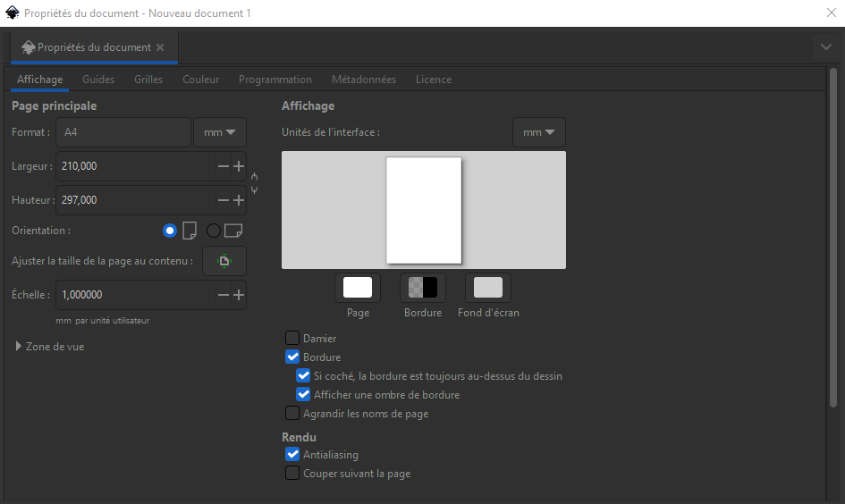Click the Format field showing A4
Viewport: 845px width, 504px height.
coord(123,132)
